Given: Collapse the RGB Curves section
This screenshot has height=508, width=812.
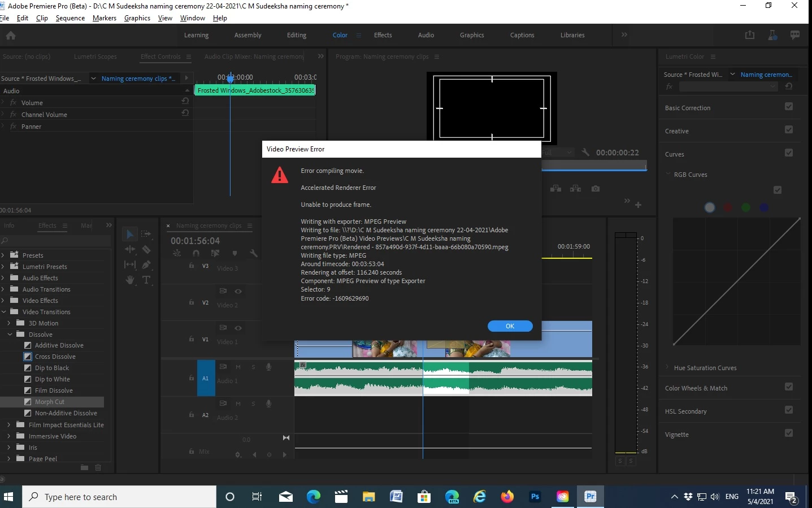Looking at the screenshot, I should (x=668, y=175).
